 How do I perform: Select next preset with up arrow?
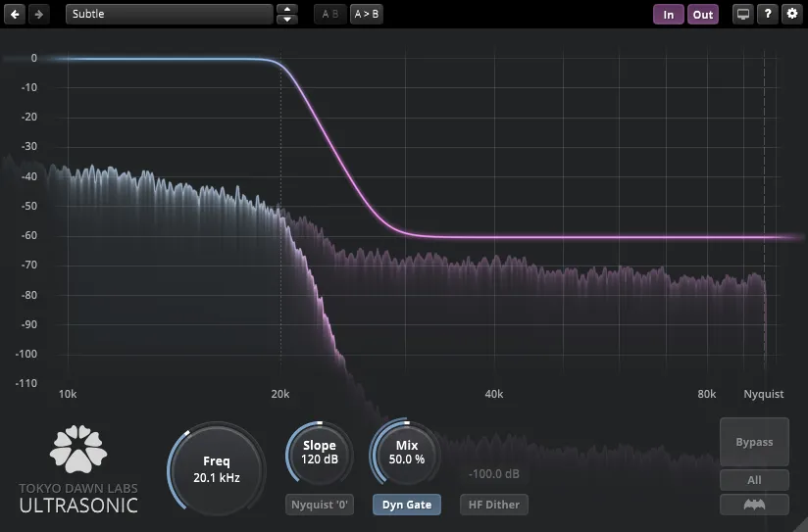click(287, 9)
